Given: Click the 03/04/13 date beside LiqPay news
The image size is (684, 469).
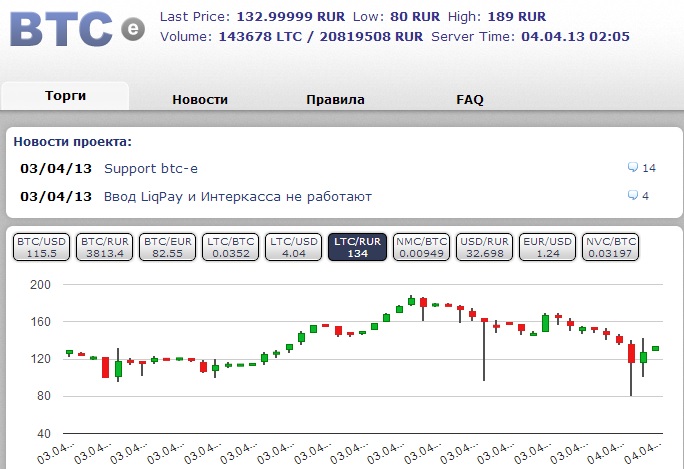Looking at the screenshot, I should point(56,197).
